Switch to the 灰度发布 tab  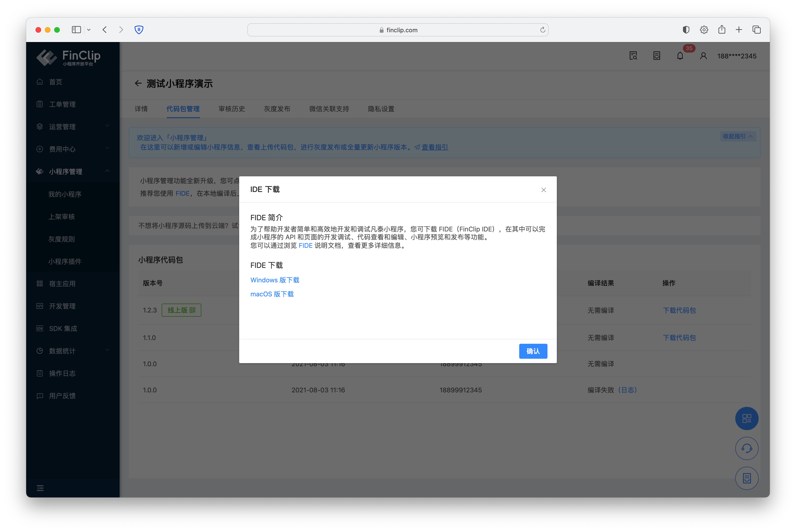coord(277,109)
